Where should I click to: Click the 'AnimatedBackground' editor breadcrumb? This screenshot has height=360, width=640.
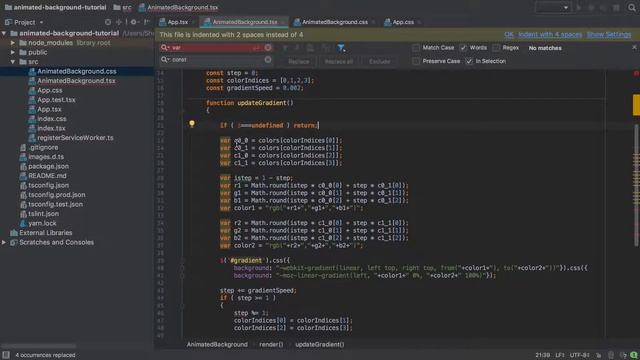click(217, 344)
